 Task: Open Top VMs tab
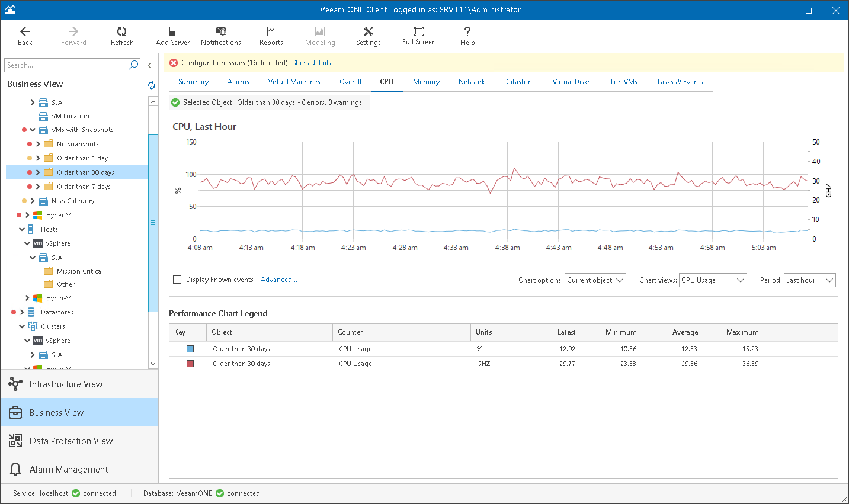(623, 82)
